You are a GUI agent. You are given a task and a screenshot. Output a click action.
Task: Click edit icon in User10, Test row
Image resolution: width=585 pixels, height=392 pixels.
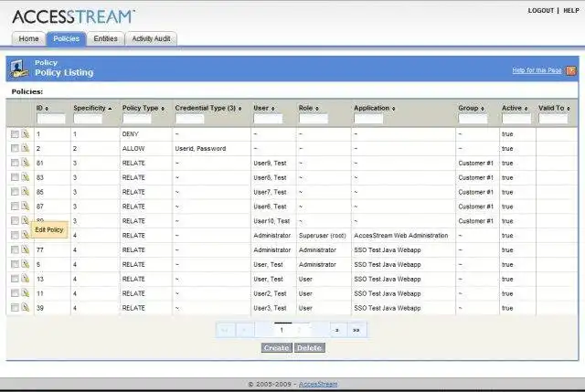25,220
